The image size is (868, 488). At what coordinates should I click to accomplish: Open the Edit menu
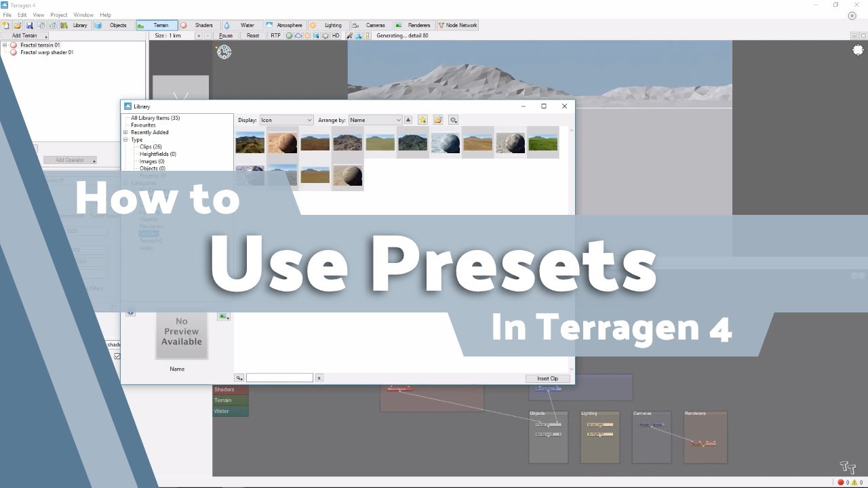pos(22,15)
